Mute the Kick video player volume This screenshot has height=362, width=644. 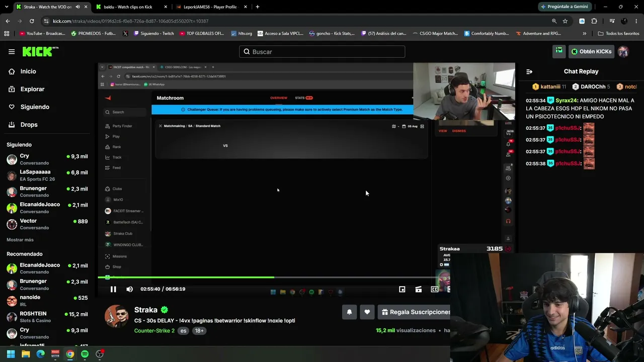click(130, 289)
